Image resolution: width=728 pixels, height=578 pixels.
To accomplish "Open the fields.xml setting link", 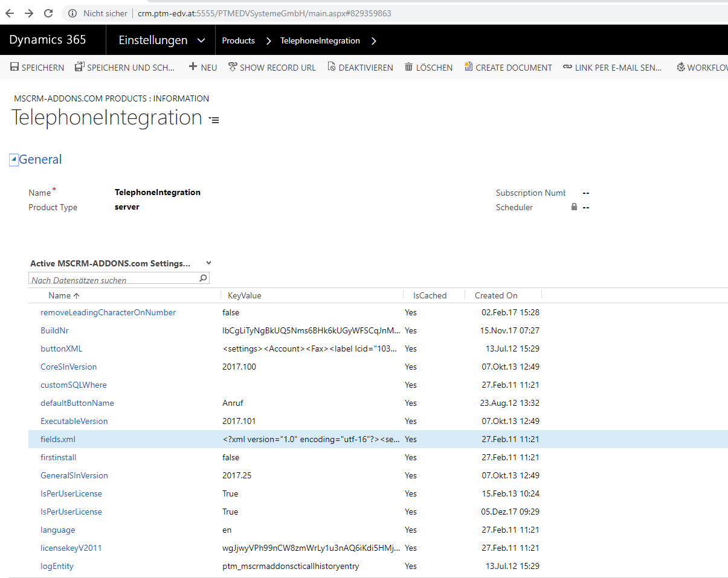I will (x=58, y=440).
